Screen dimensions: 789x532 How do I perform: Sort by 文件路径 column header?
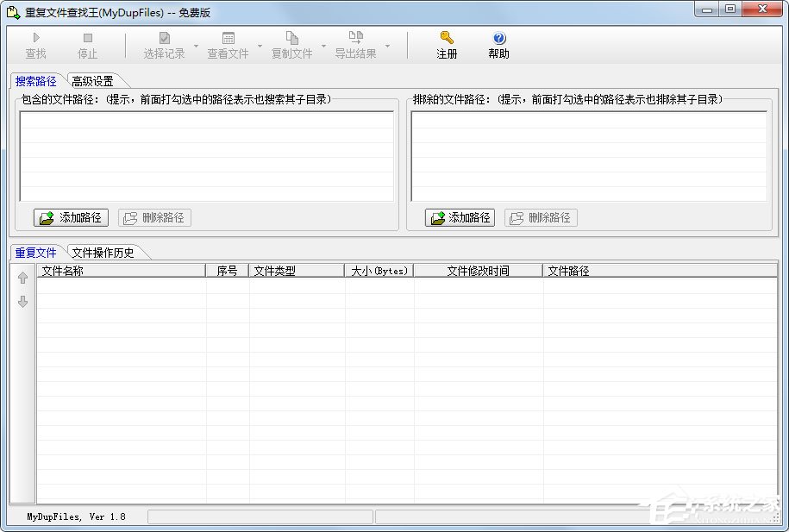[661, 271]
